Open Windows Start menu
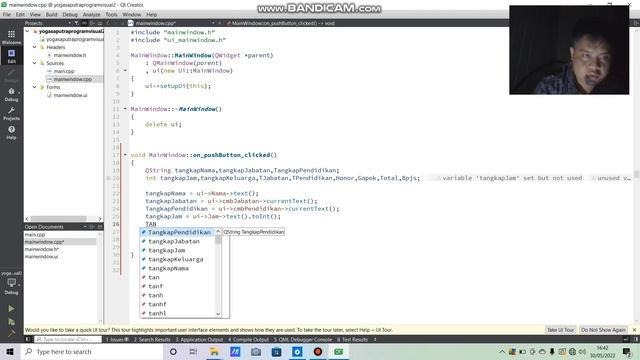Viewport: 640px width, 360px height. click(x=10, y=351)
